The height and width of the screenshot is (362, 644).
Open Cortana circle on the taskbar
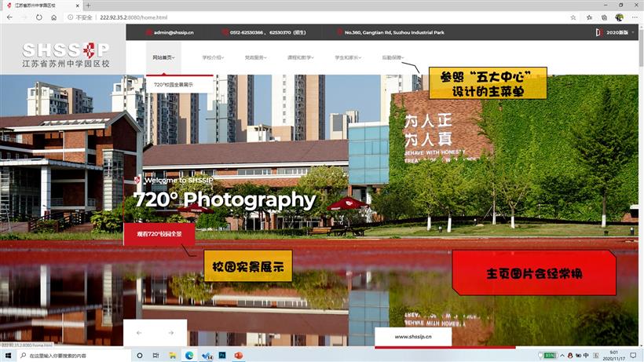[140, 356]
